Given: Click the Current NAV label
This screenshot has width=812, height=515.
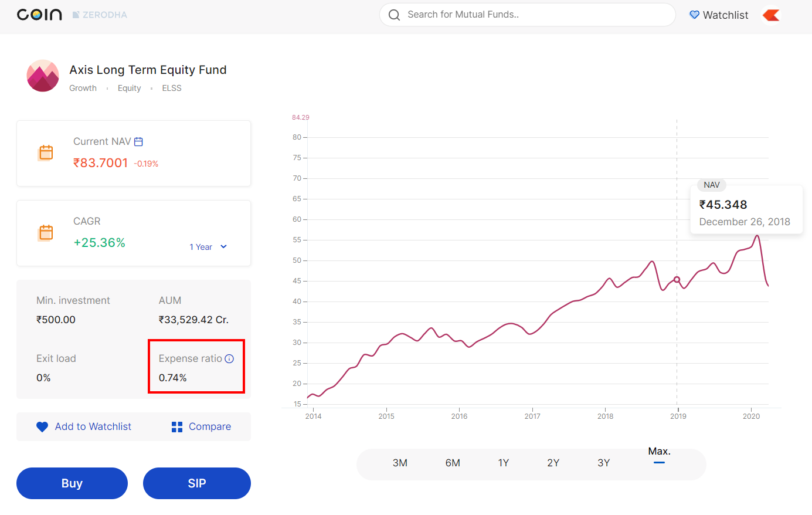Looking at the screenshot, I should click(102, 141).
